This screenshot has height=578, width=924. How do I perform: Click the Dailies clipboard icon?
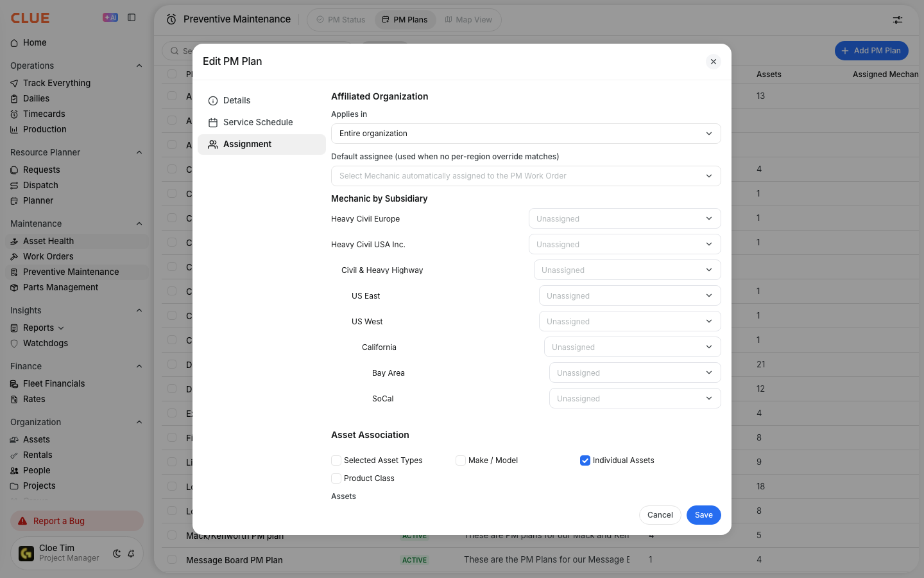point(14,99)
